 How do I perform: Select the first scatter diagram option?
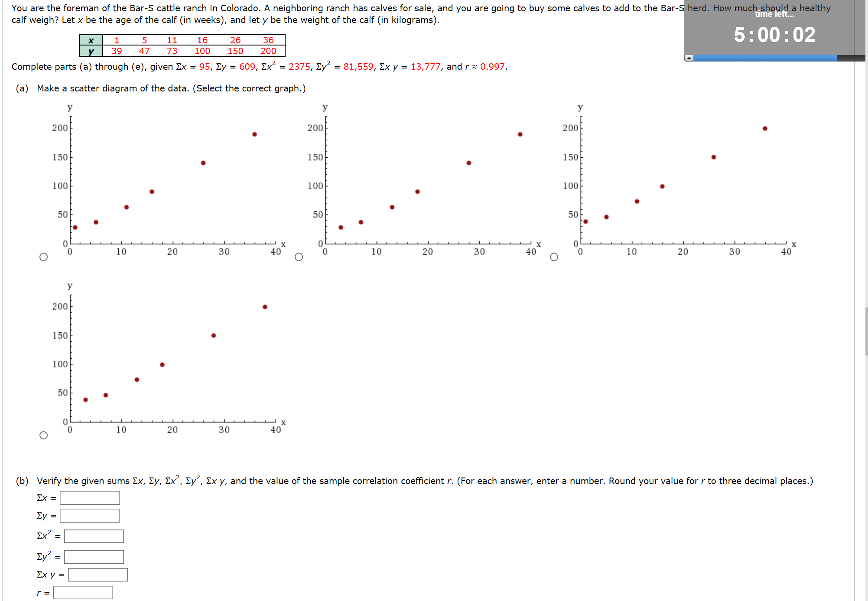(44, 257)
